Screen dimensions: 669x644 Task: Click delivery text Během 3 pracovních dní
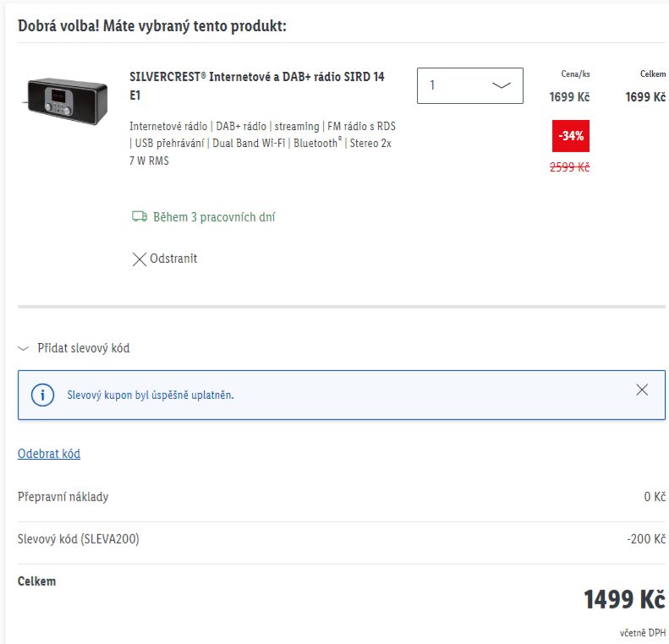coord(214,217)
